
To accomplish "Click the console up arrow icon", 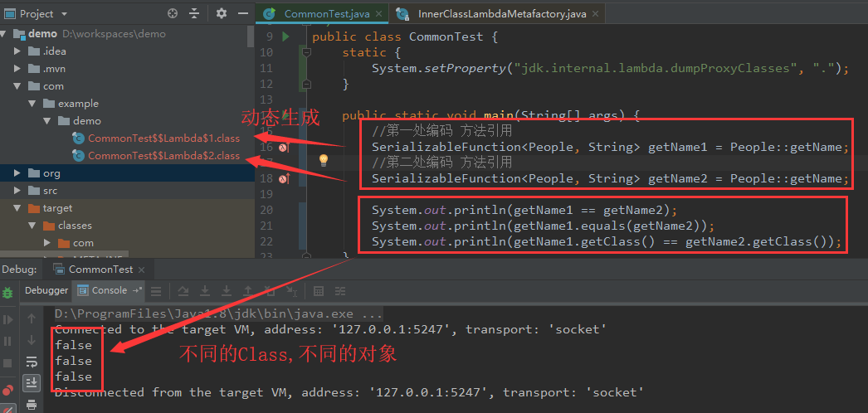I will click(32, 318).
